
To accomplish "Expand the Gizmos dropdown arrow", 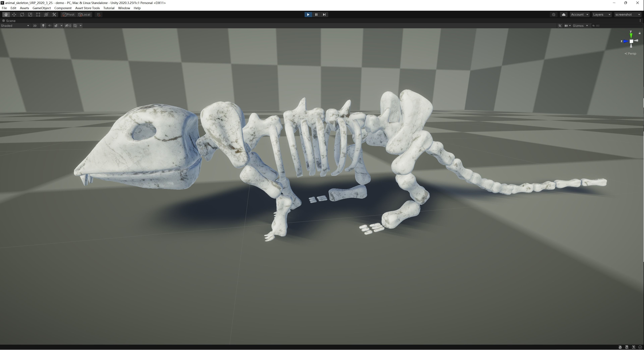I will (587, 25).
